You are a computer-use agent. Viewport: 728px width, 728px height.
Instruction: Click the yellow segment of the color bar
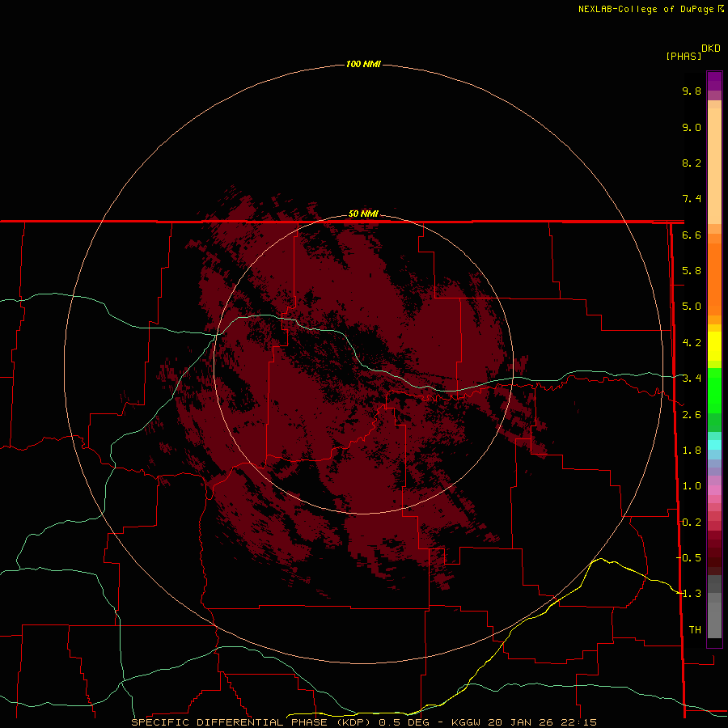(714, 346)
